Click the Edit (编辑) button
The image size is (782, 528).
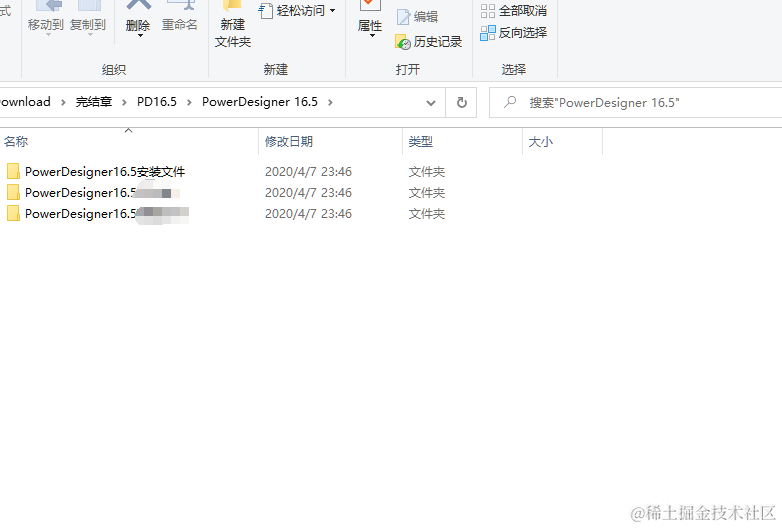[x=417, y=17]
